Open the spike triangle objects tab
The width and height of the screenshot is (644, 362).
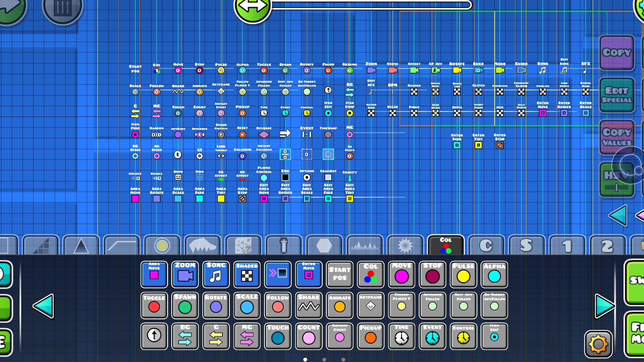point(81,245)
